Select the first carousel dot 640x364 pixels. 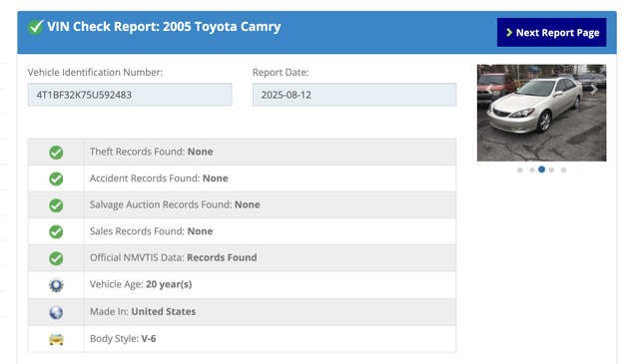click(519, 170)
